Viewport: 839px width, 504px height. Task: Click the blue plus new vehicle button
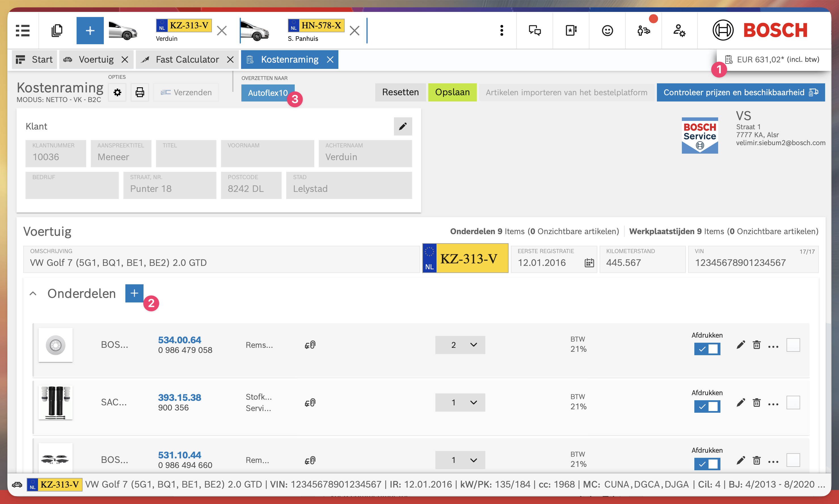pyautogui.click(x=90, y=31)
